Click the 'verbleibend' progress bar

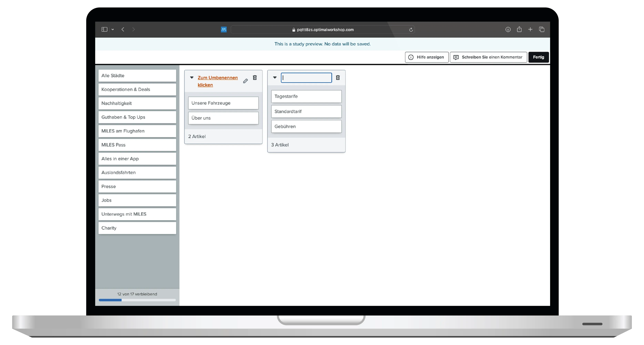[137, 300]
